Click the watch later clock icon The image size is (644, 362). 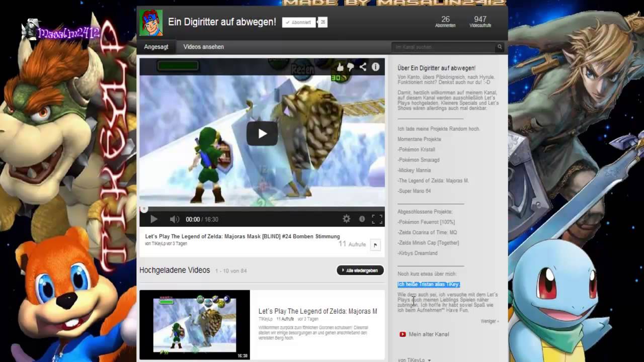pos(362,219)
